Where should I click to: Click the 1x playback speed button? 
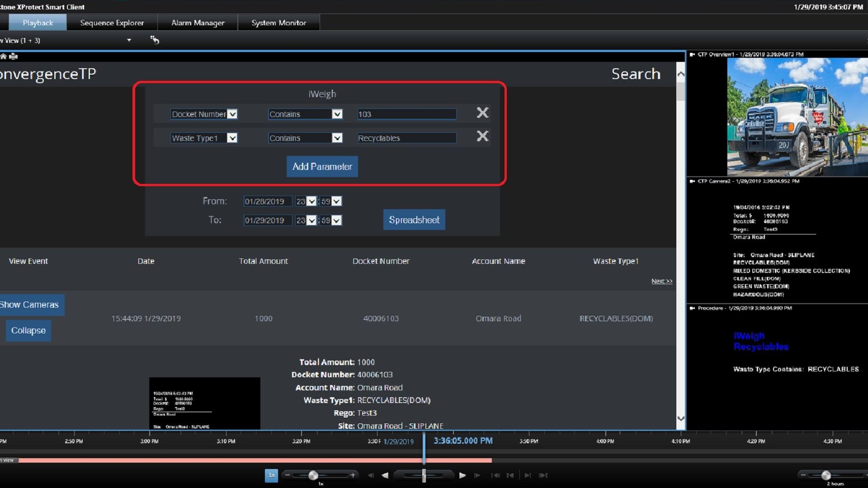[x=271, y=475]
